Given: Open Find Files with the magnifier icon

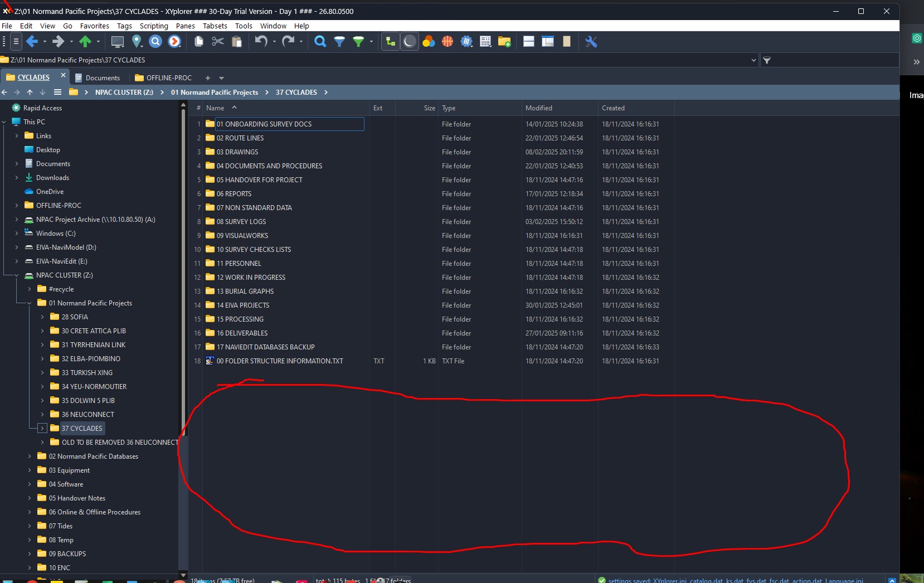Looking at the screenshot, I should click(x=320, y=41).
